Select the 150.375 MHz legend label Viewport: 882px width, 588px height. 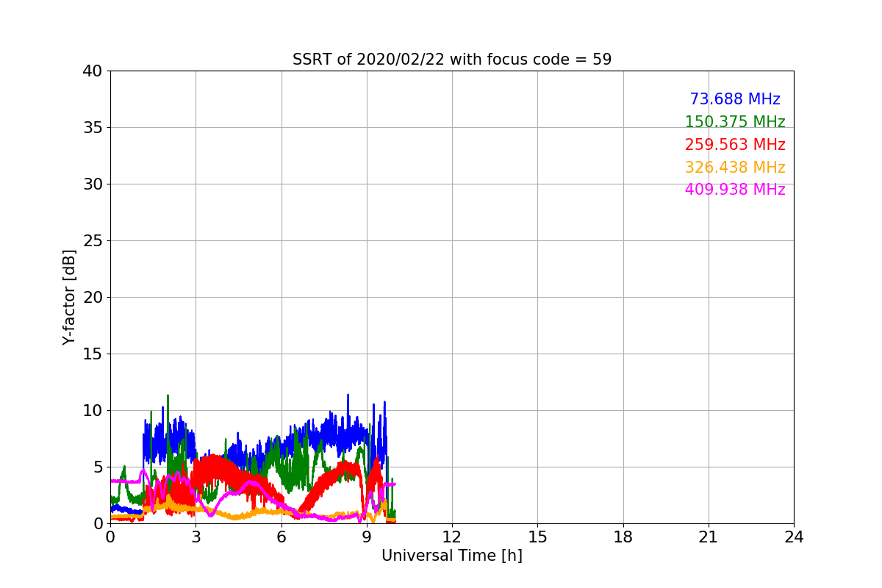735,122
